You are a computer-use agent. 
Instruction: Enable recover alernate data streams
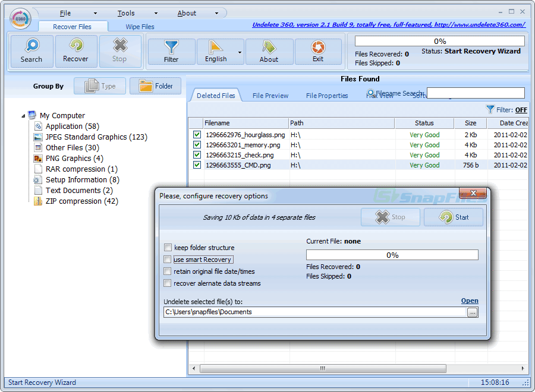pyautogui.click(x=167, y=283)
